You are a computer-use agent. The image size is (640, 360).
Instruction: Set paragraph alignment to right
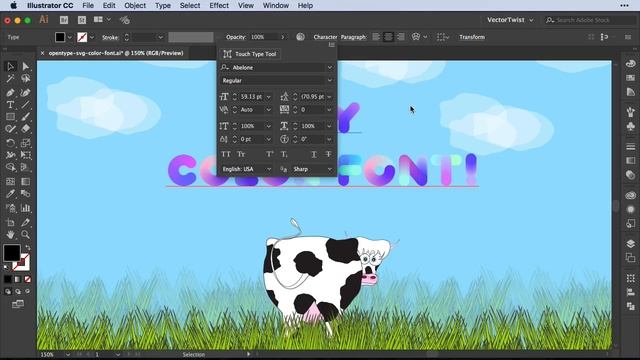coord(401,37)
